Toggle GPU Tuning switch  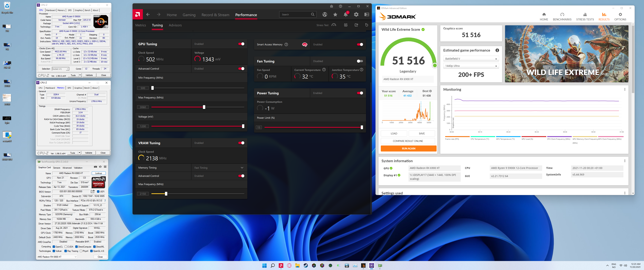click(x=241, y=44)
